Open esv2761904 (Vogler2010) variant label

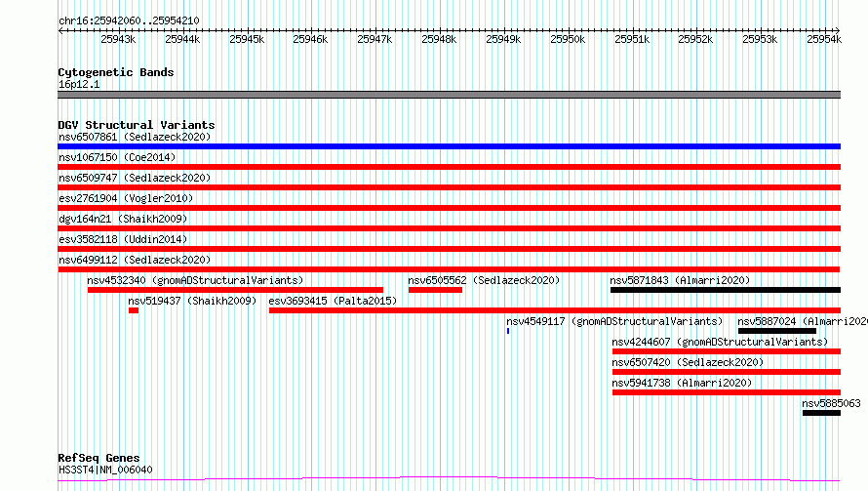126,198
